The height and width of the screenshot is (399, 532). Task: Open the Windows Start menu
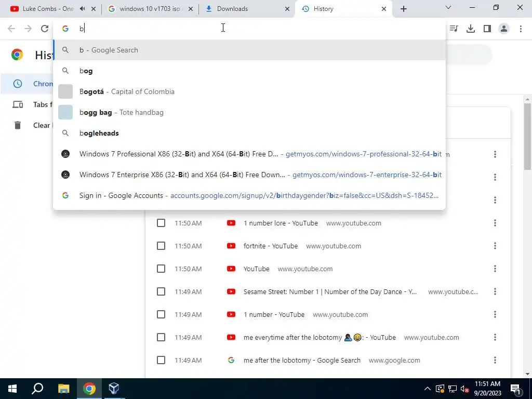coord(12,389)
